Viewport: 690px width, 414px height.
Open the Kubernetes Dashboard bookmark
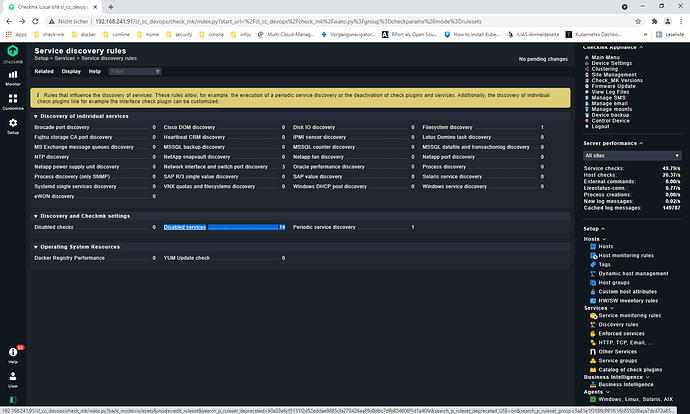(594, 34)
